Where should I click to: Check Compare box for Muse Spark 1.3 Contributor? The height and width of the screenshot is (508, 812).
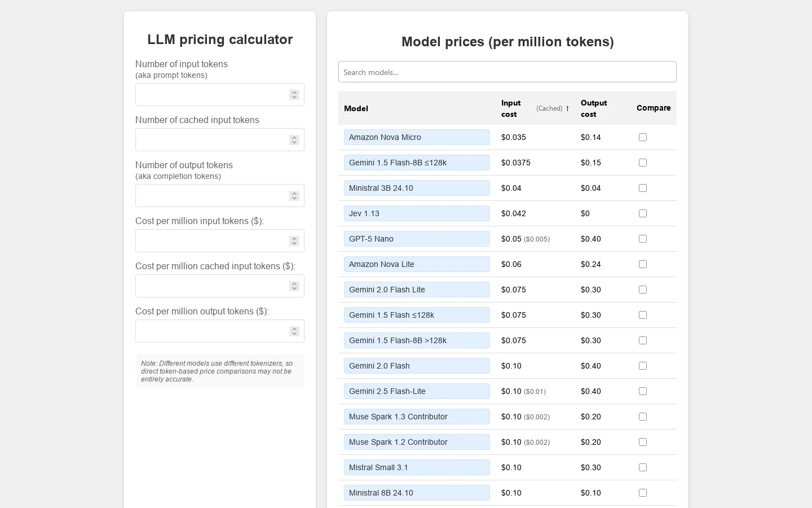click(x=643, y=417)
